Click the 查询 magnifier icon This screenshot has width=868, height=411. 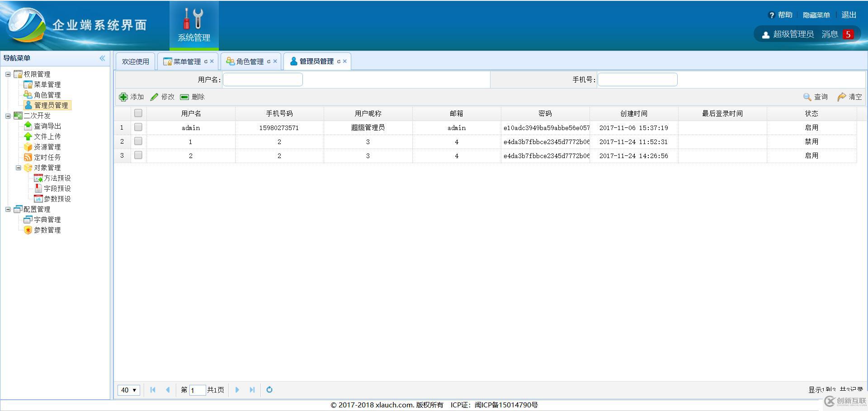point(807,97)
